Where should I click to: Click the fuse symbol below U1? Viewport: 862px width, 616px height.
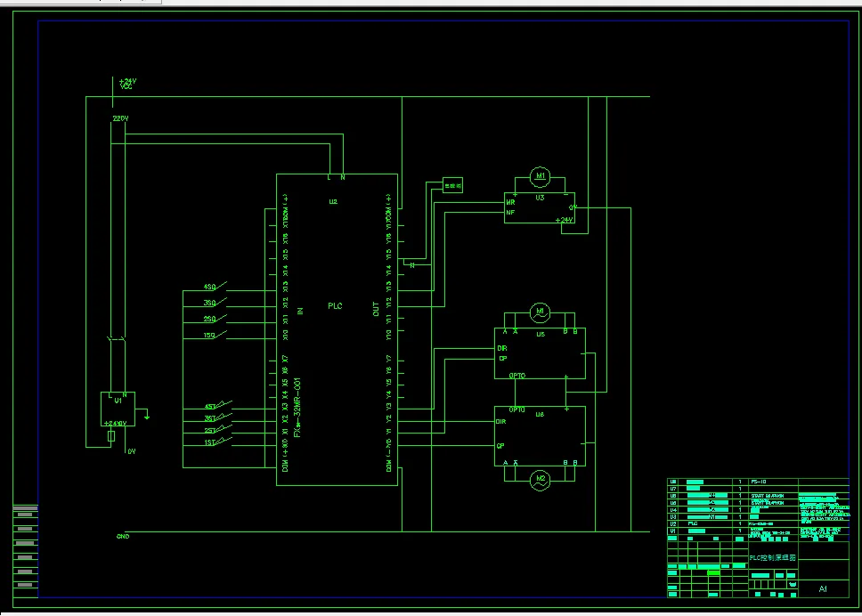[111, 436]
